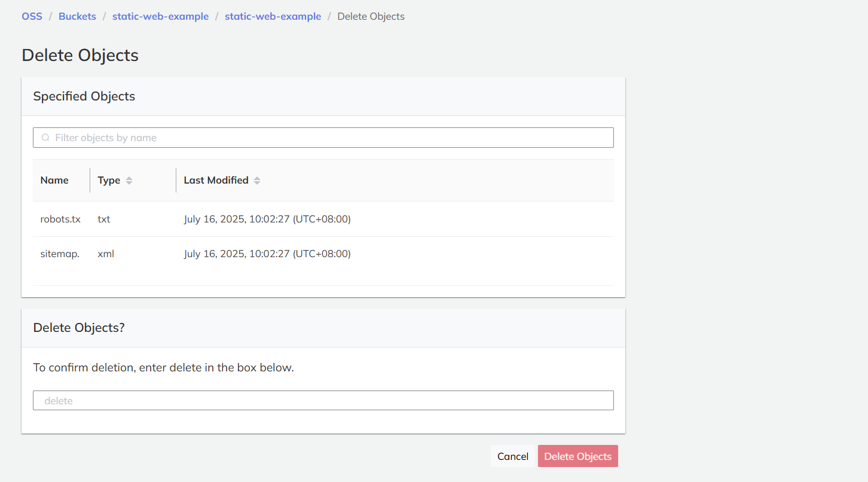Screen dimensions: 868x482
Task: Click the Name column header
Action: 54,181
